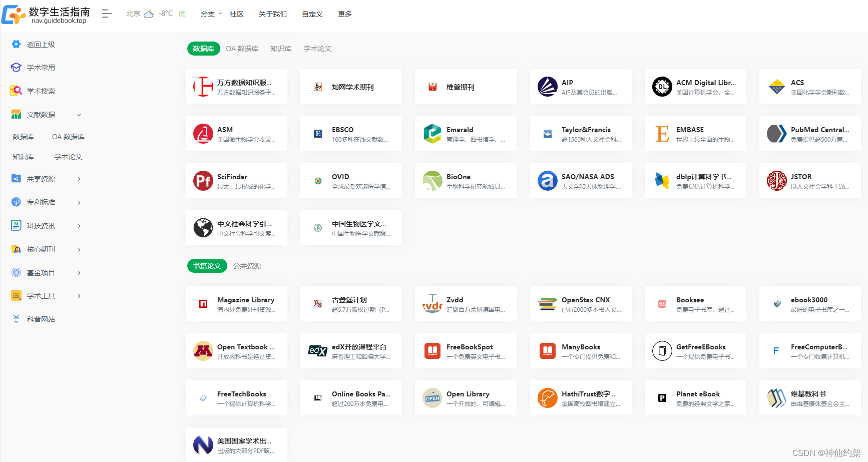Screen dimensions: 868x462
Task: Switch to the 知识库 tab
Action: 281,49
